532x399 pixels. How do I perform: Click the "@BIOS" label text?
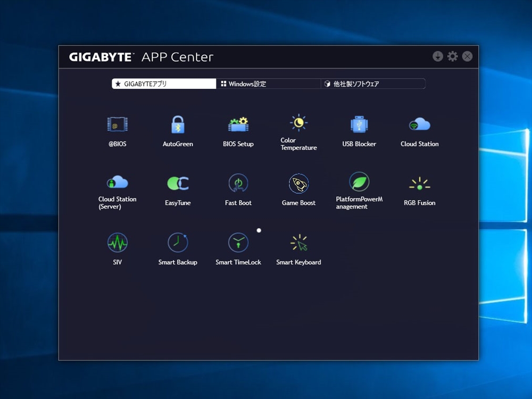[118, 144]
